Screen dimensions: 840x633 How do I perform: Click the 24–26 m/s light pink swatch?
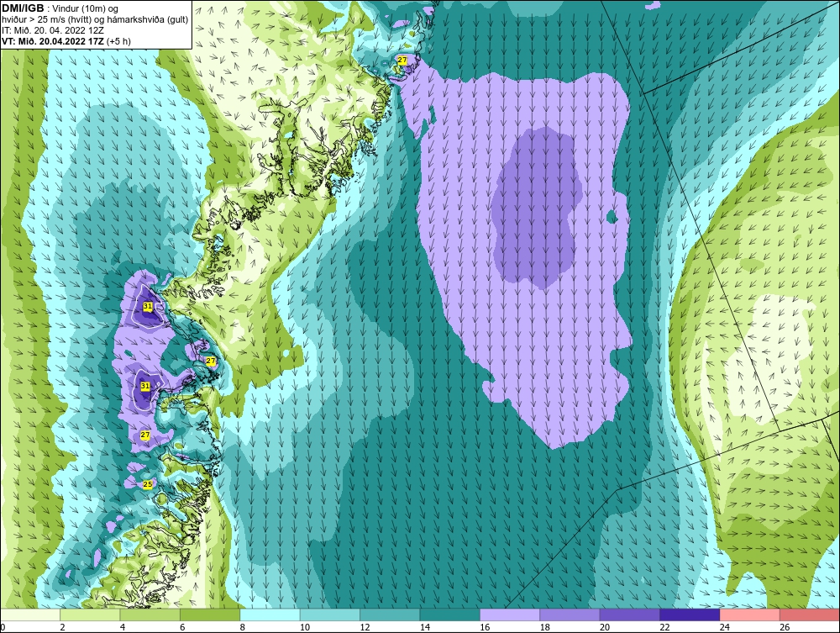(x=750, y=615)
